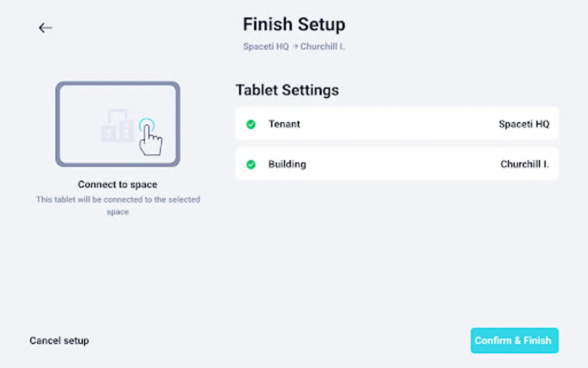This screenshot has width=588, height=368.
Task: Select Churchill I. in the breadcrumb
Action: [323, 47]
